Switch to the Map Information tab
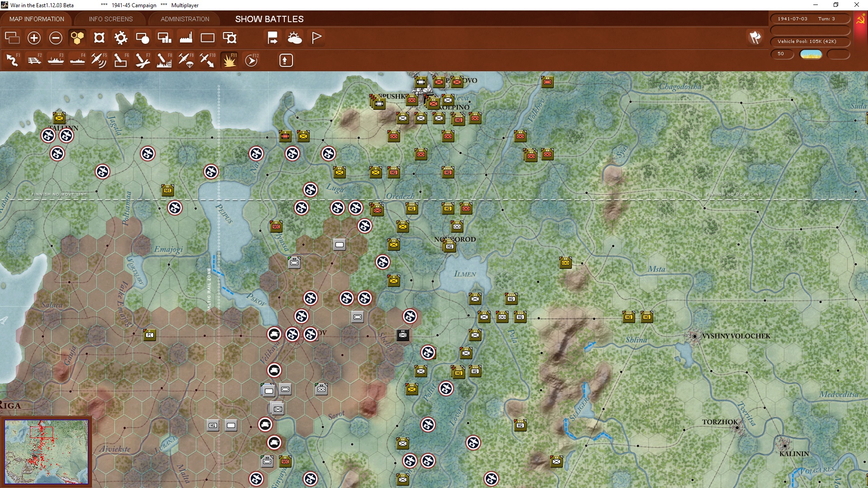 (37, 19)
